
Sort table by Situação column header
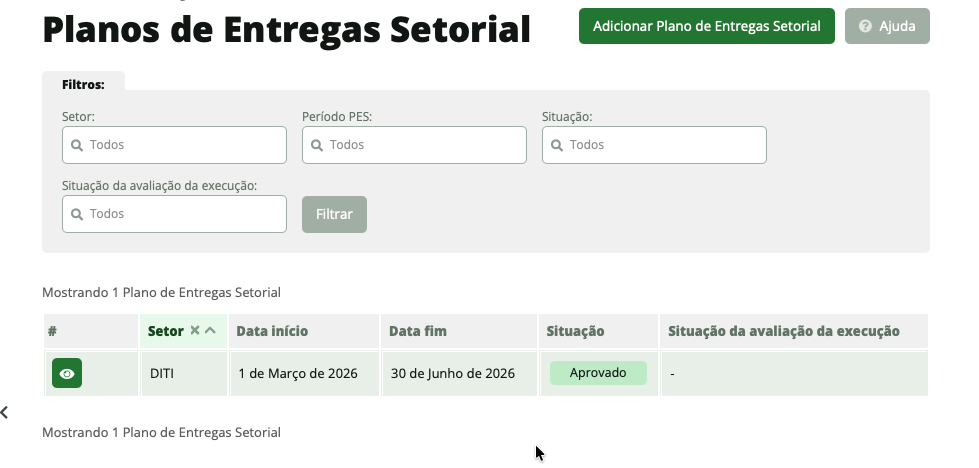[575, 331]
